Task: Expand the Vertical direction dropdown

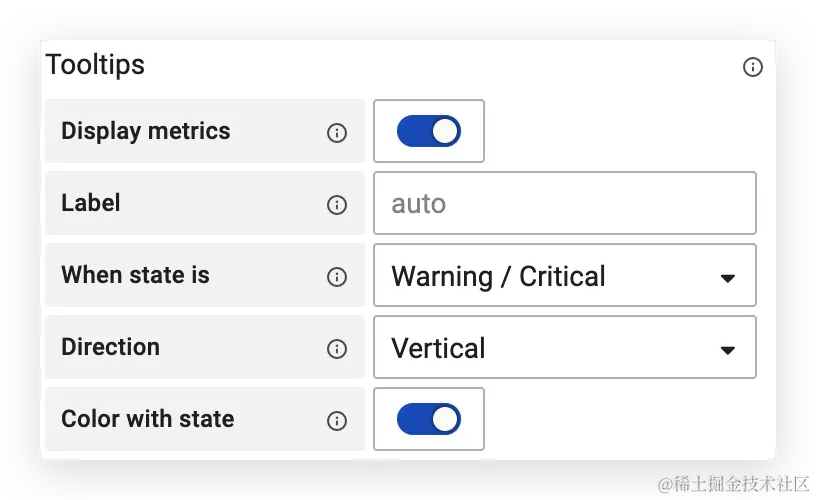Action: coord(565,347)
